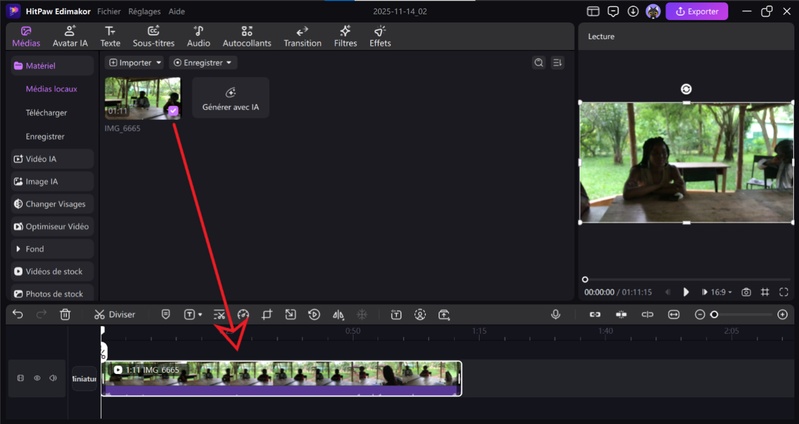The height and width of the screenshot is (424, 799).
Task: Open the Importer dropdown
Action: (135, 63)
